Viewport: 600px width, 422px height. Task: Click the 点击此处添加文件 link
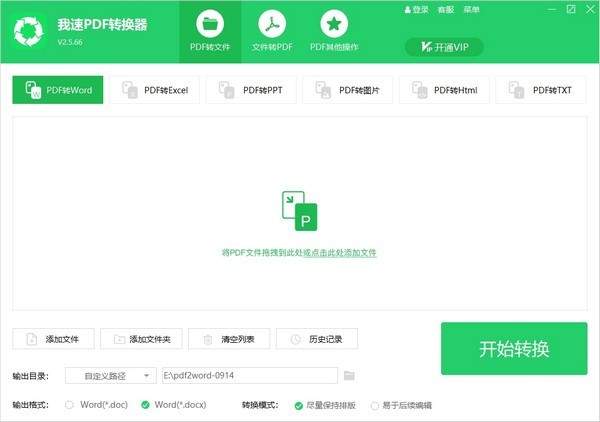tap(340, 253)
